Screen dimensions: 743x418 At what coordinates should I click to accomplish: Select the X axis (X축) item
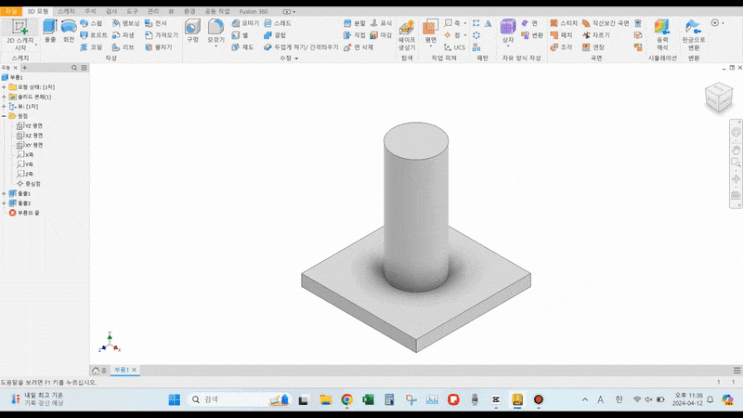pyautogui.click(x=25, y=155)
